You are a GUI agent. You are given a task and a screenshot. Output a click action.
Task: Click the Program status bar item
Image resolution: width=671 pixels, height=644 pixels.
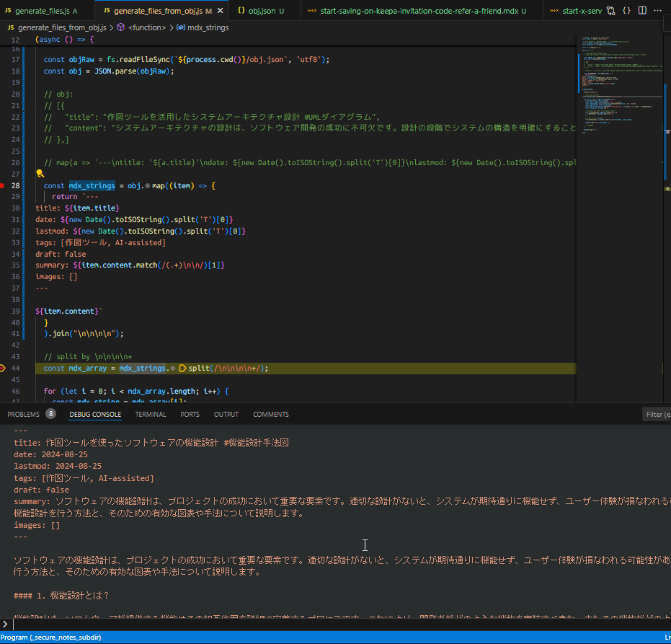(50, 638)
